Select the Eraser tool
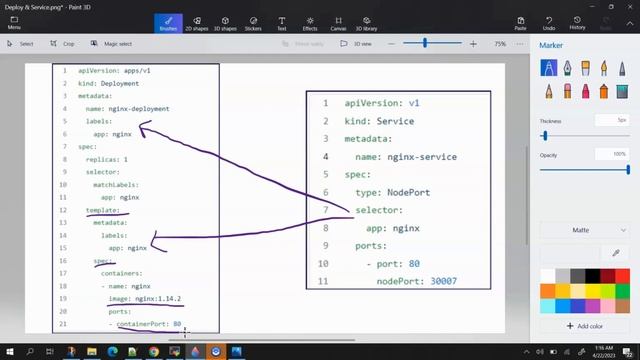Image resolution: width=640 pixels, height=360 pixels. tap(567, 91)
